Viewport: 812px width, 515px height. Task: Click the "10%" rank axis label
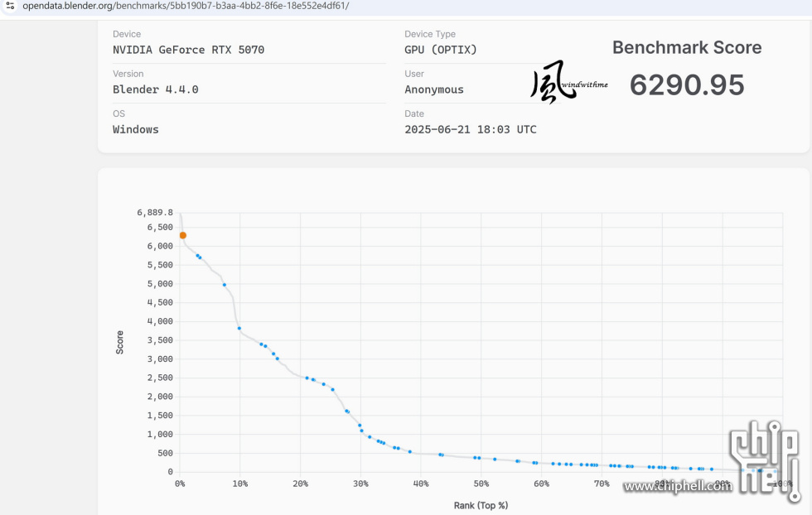(x=239, y=484)
